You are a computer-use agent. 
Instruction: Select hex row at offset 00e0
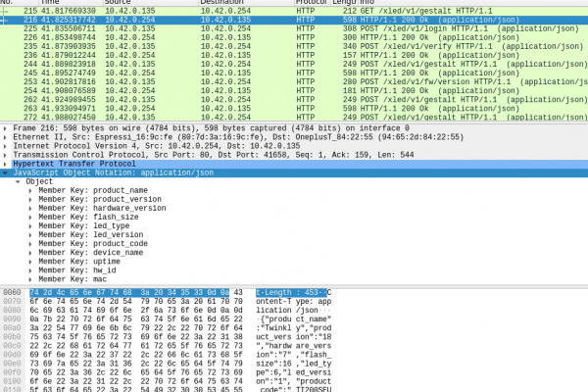(136, 364)
